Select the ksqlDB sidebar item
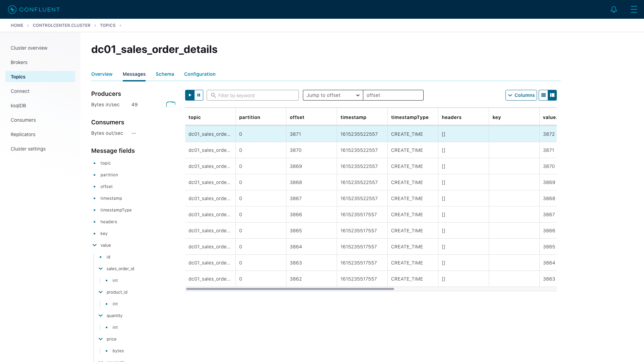 pyautogui.click(x=18, y=106)
